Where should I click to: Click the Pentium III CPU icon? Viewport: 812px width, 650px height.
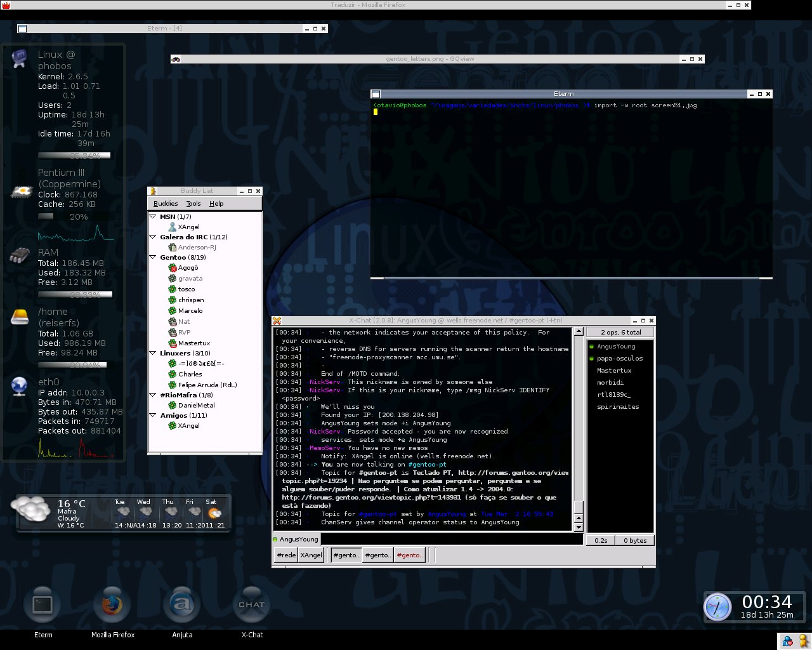pos(22,191)
